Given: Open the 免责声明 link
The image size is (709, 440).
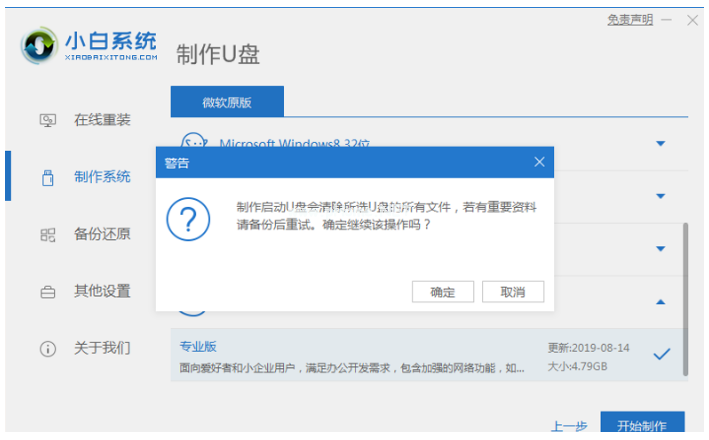Looking at the screenshot, I should (x=630, y=20).
